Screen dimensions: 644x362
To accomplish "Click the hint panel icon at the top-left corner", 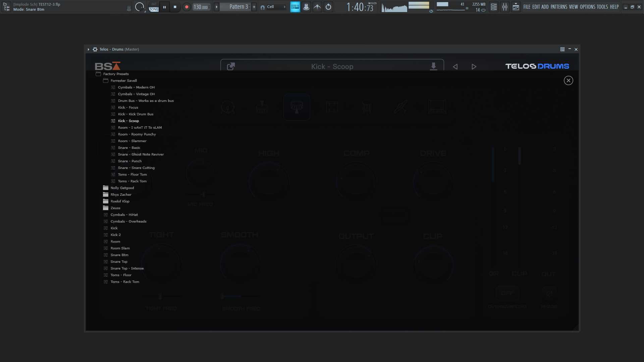I will (6, 6).
